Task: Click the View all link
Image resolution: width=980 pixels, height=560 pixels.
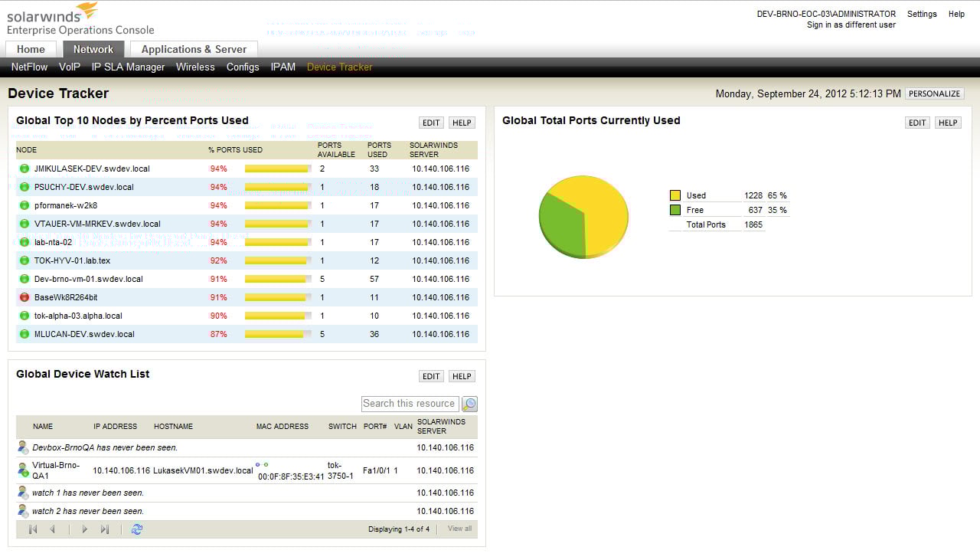Action: pyautogui.click(x=459, y=529)
